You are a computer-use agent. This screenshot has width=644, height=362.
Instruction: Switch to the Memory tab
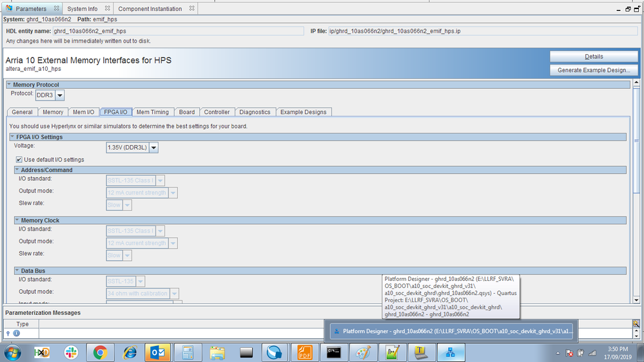coord(53,112)
